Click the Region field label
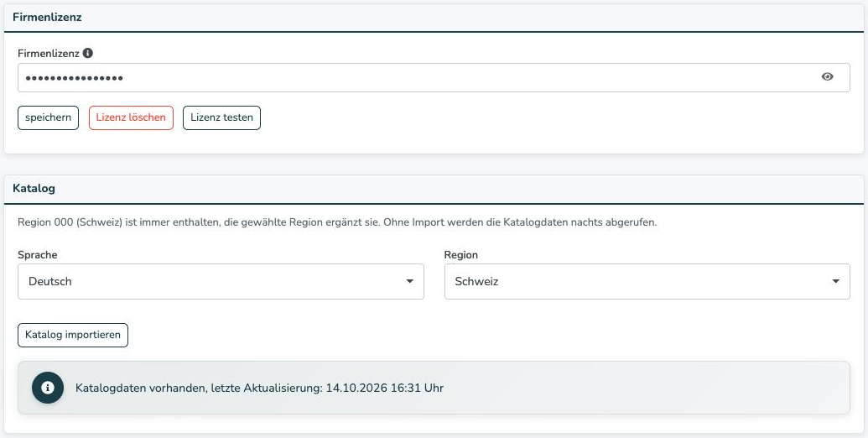Screen dimensions: 868x438 coord(461,255)
